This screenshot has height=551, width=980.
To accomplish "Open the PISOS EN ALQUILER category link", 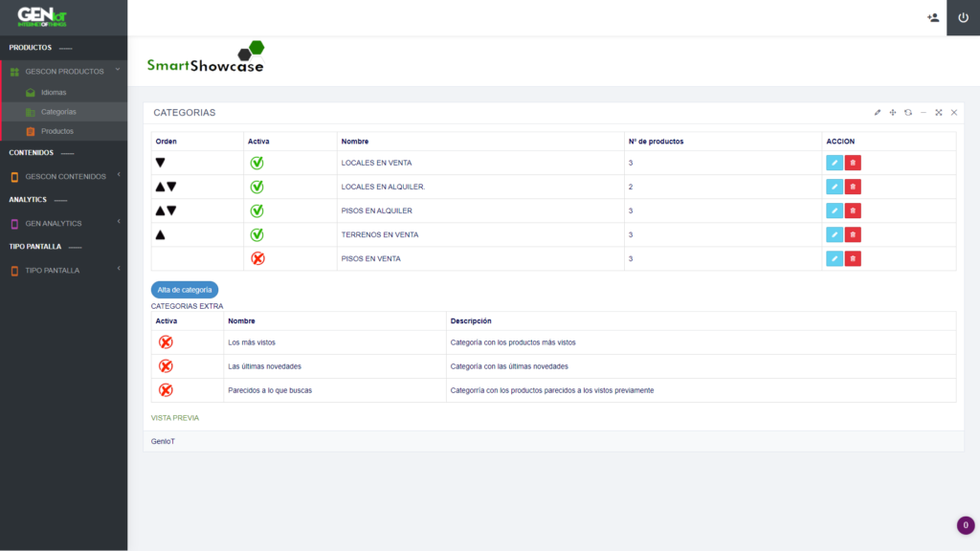I will click(375, 210).
